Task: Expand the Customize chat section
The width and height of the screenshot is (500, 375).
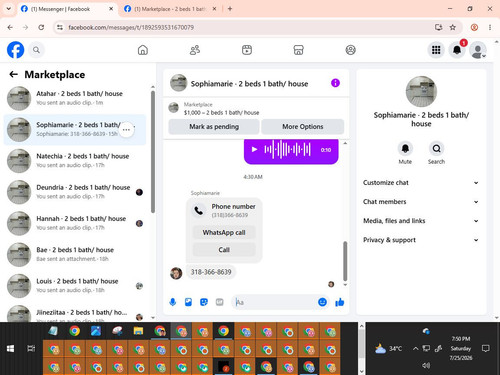Action: [x=421, y=183]
